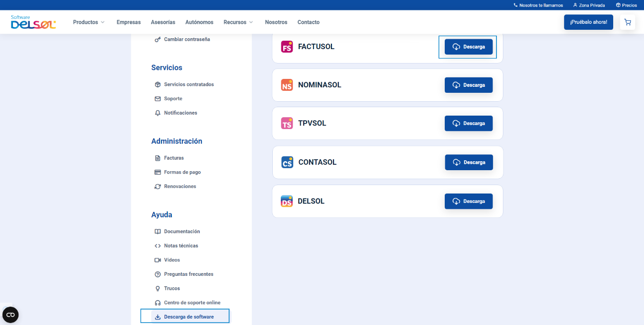Open Zona Privada at the top

tap(589, 5)
